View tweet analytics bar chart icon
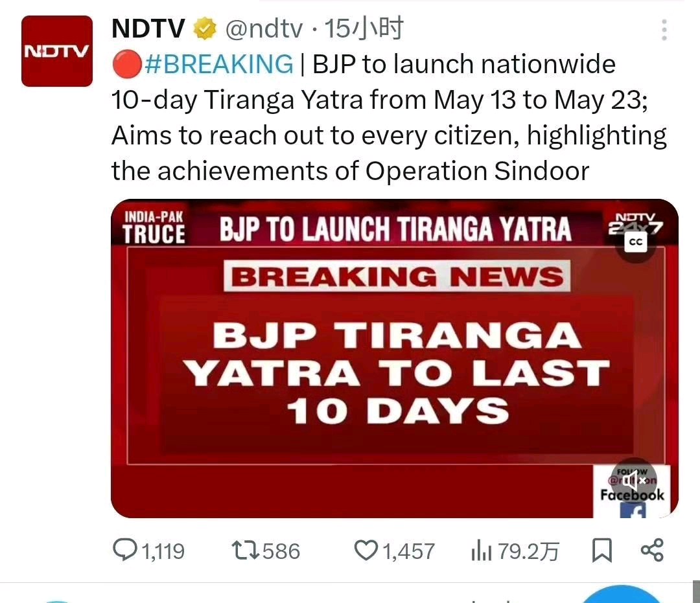700x603 pixels. tap(481, 551)
